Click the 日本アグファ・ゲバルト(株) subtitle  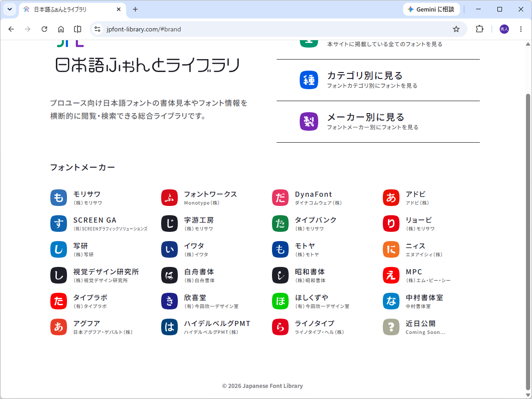[x=103, y=332]
